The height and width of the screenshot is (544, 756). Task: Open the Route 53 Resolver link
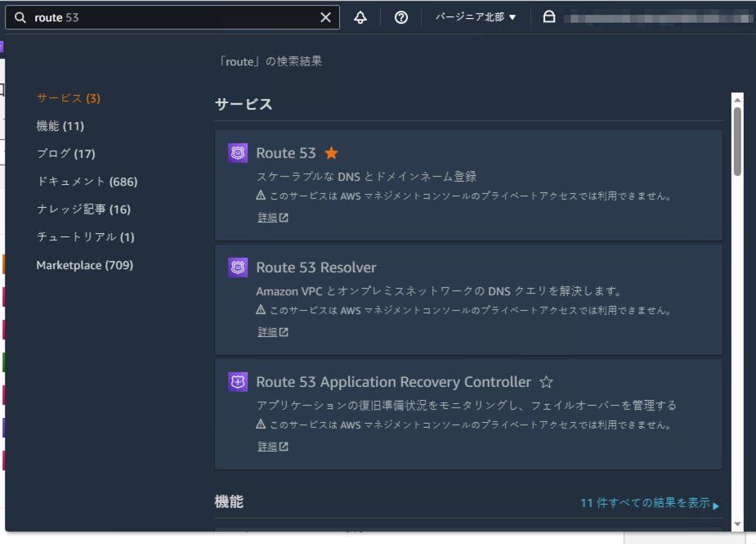point(315,268)
